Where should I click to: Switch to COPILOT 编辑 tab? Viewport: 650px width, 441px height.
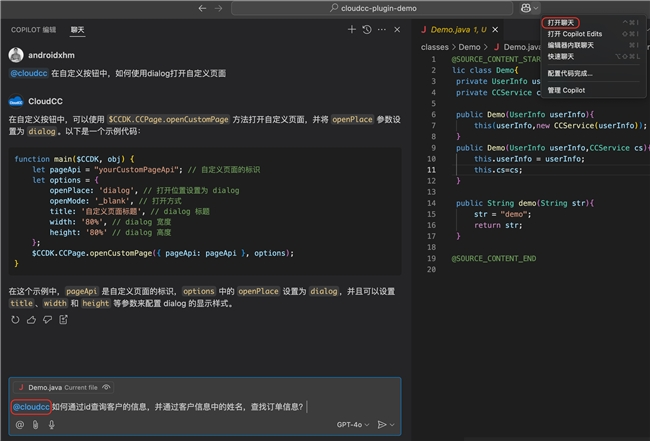[x=33, y=30]
